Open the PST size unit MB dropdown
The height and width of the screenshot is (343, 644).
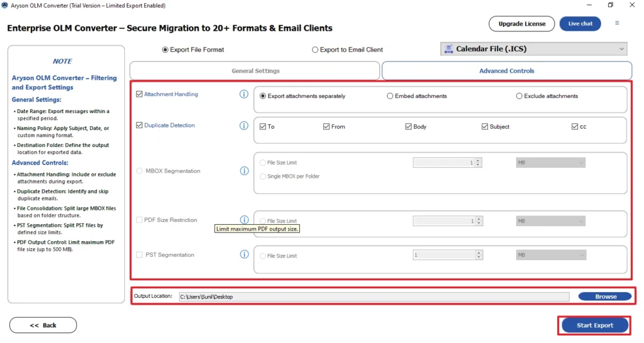pyautogui.click(x=551, y=255)
